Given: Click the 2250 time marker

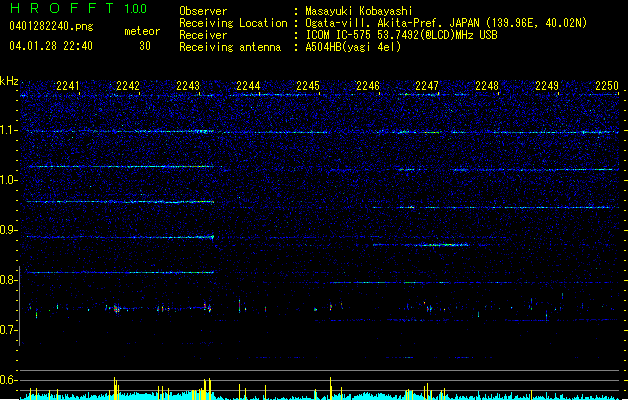Looking at the screenshot, I should (x=607, y=86).
